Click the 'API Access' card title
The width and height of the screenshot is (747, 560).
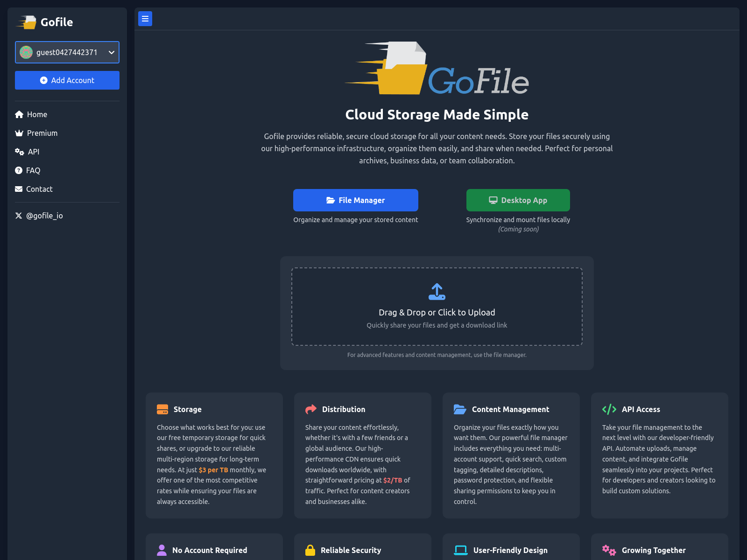click(x=641, y=409)
